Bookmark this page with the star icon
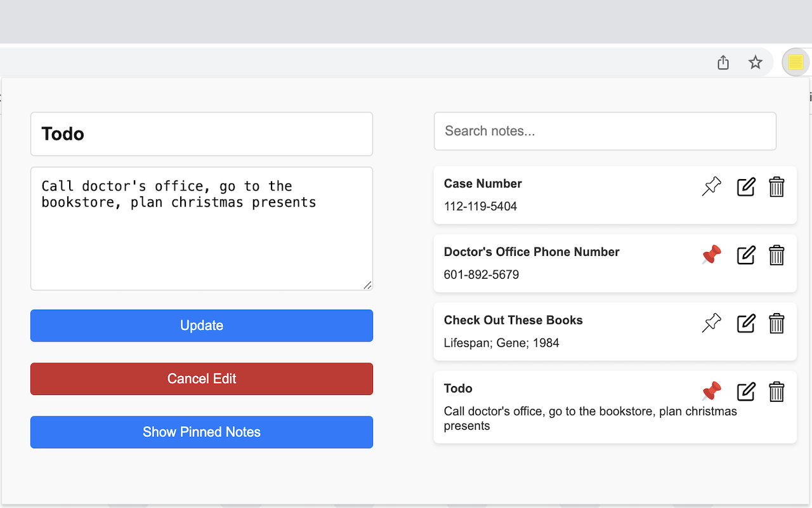 (755, 62)
